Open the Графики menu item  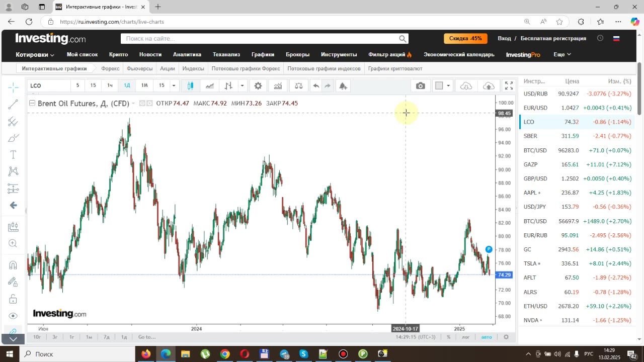[x=263, y=54]
